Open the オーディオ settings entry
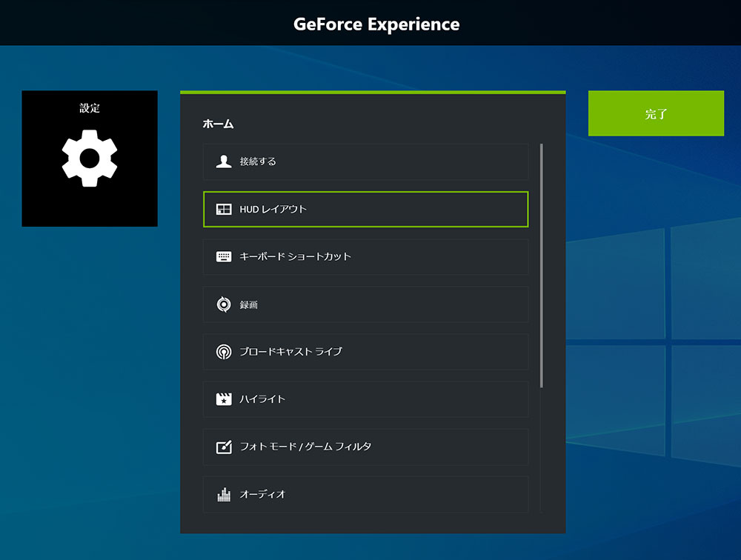Viewport: 741px width, 560px height. (363, 494)
